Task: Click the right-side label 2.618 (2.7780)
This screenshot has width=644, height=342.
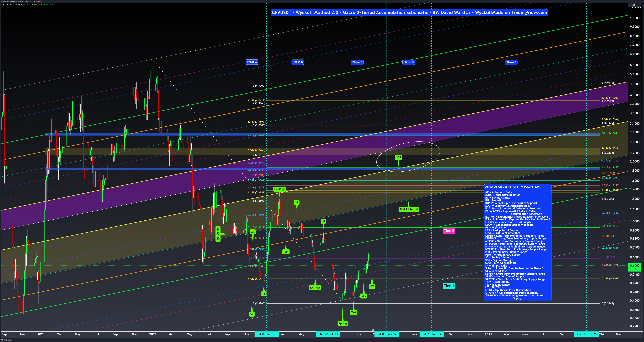Action: [x=610, y=133]
